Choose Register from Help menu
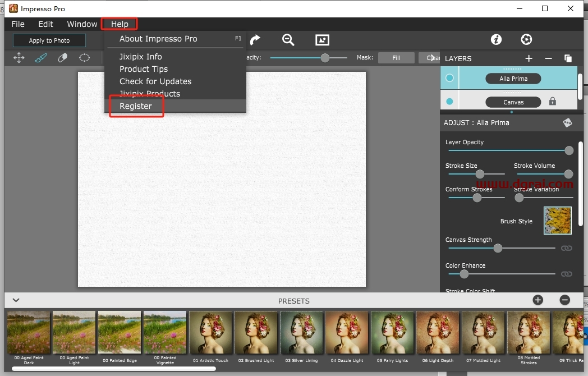 tap(175, 106)
